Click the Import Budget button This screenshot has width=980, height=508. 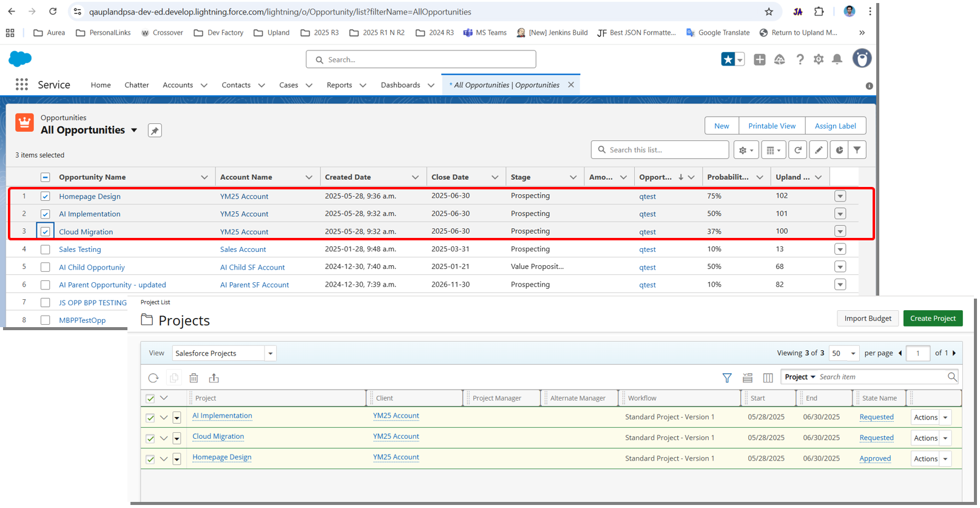[x=868, y=318]
